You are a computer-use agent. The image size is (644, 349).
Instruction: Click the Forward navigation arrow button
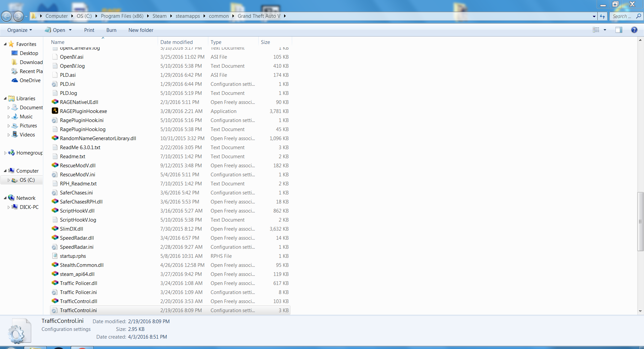[x=18, y=16]
